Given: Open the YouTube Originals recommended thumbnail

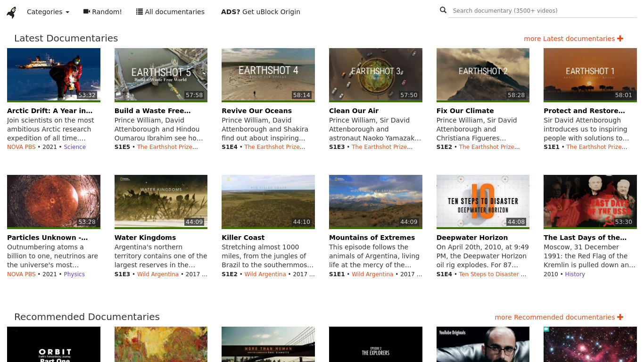Looking at the screenshot, I should pyautogui.click(x=483, y=345).
